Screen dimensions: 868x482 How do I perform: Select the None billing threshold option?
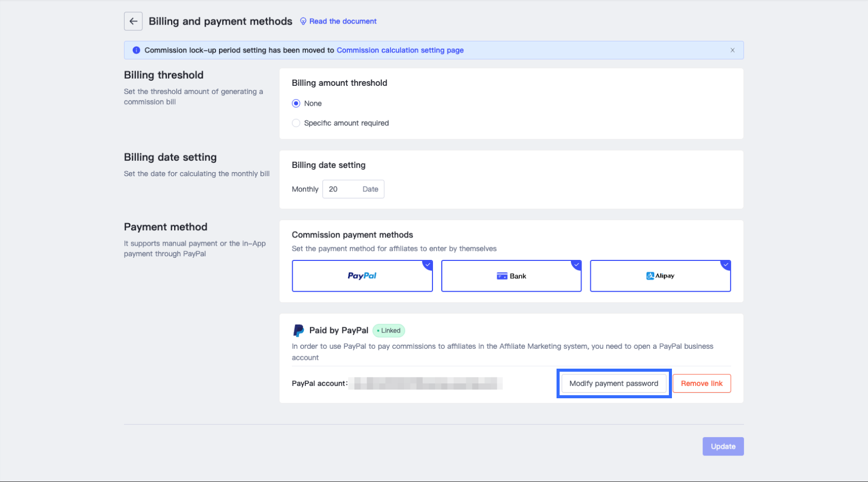pos(296,104)
